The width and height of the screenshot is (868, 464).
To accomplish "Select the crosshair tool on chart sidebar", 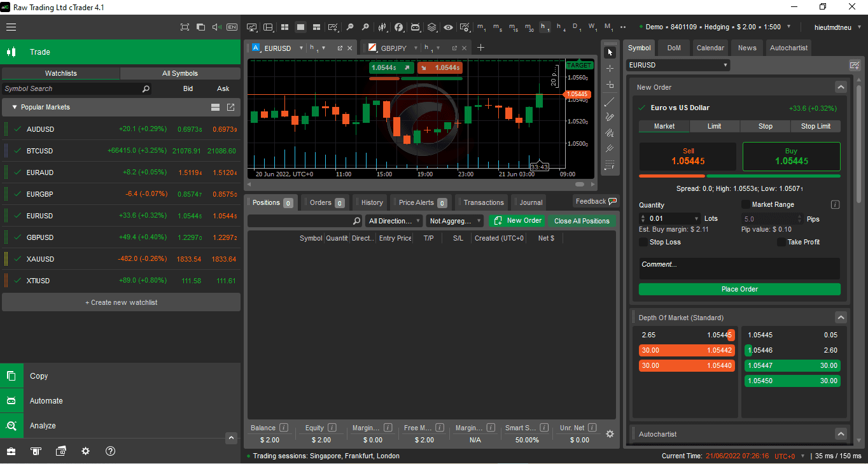I will pos(610,68).
